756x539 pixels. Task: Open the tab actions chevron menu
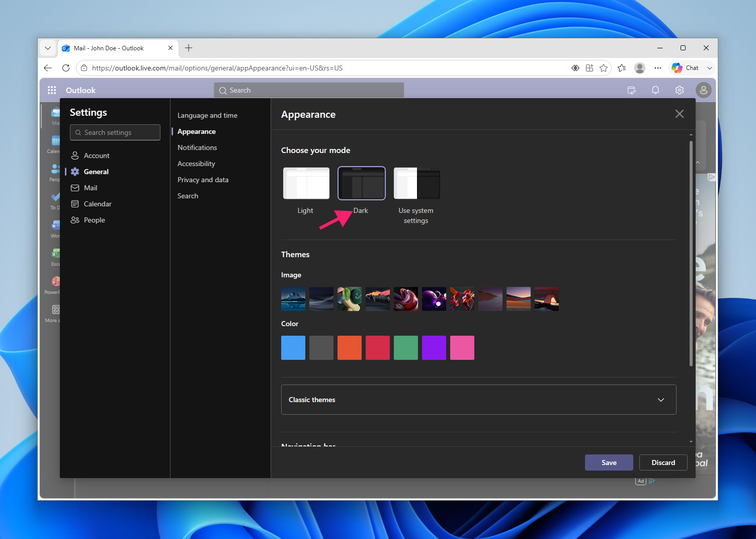pyautogui.click(x=48, y=48)
